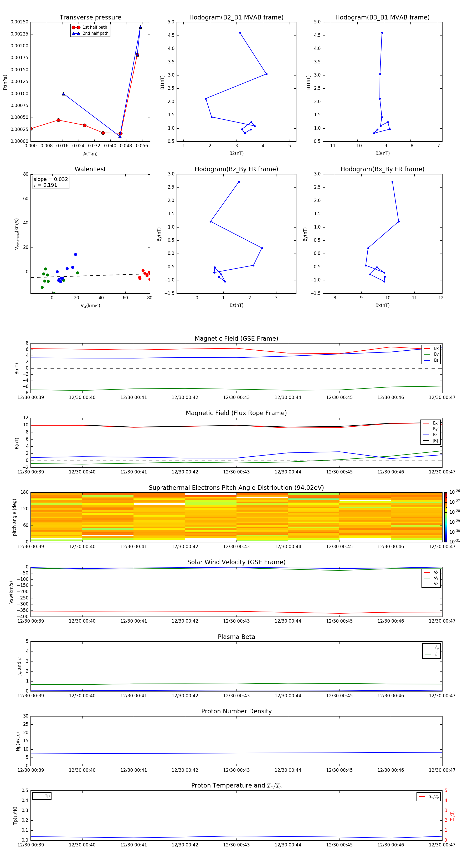473x868 pixels.
Task: Click the "Transverse pressure" plot title
Action: point(90,18)
